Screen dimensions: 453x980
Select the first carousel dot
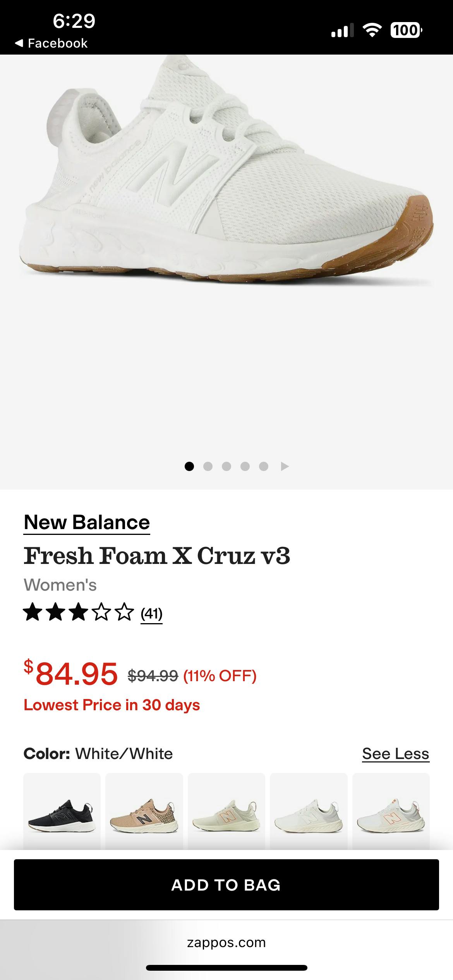[189, 466]
